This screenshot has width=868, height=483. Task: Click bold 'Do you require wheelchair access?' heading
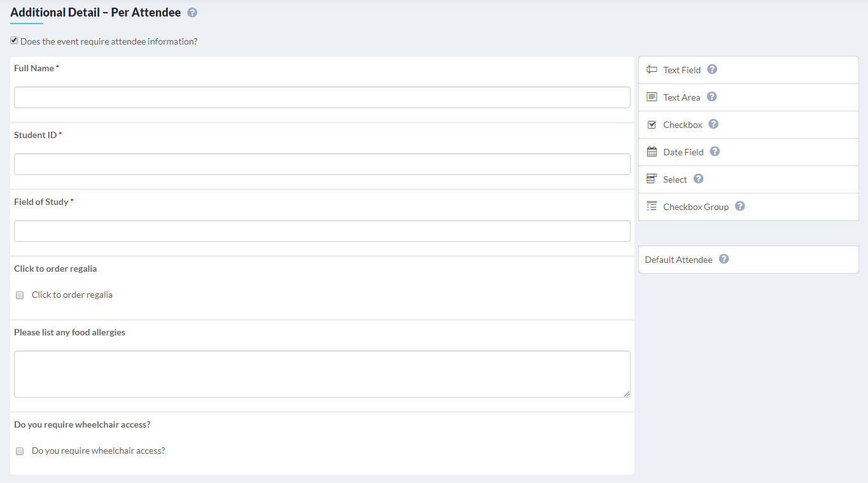(82, 424)
